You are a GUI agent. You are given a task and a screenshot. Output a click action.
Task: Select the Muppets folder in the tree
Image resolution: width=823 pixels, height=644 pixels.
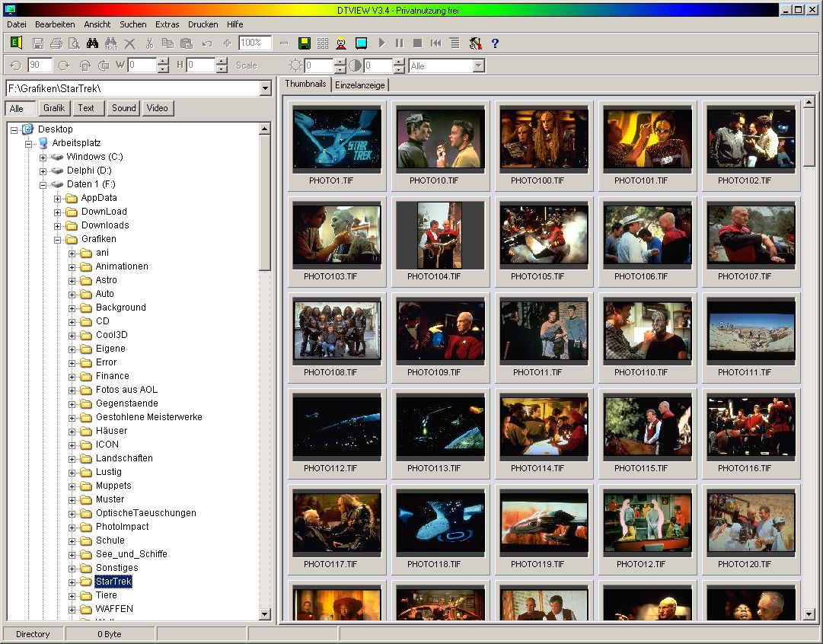(x=113, y=486)
